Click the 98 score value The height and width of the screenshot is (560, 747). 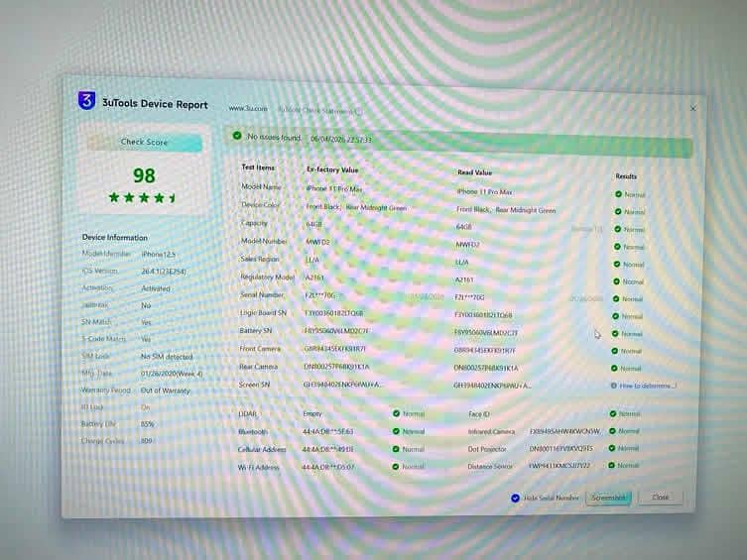click(144, 175)
